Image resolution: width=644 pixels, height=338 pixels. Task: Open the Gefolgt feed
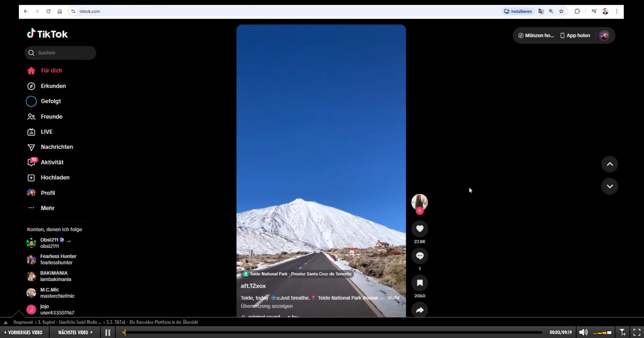click(51, 101)
